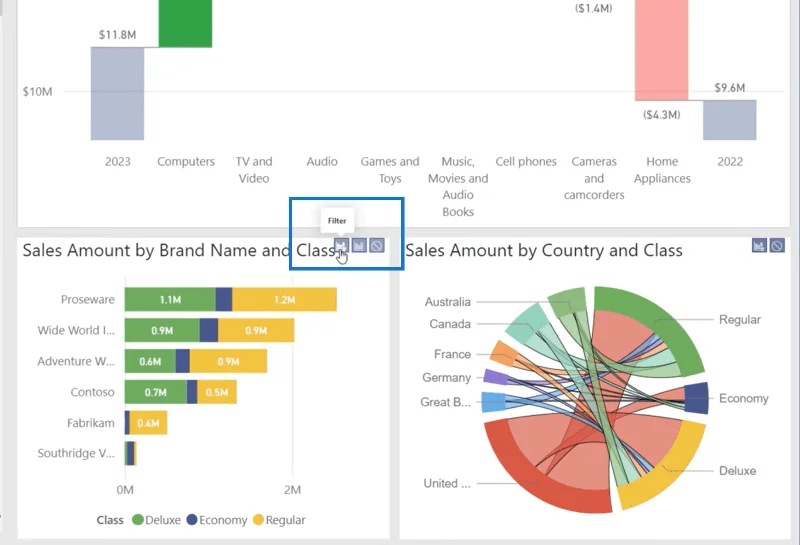Viewport: 800px width, 545px height.
Task: Click the United ... country label
Action: coord(447,483)
